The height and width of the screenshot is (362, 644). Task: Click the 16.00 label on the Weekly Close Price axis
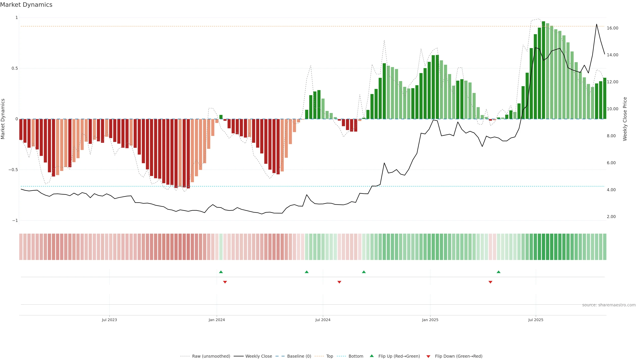[612, 28]
